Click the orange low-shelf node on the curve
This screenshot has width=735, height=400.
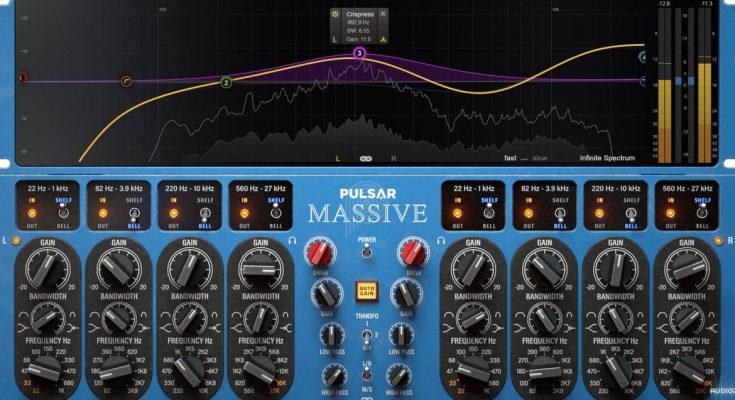(126, 81)
